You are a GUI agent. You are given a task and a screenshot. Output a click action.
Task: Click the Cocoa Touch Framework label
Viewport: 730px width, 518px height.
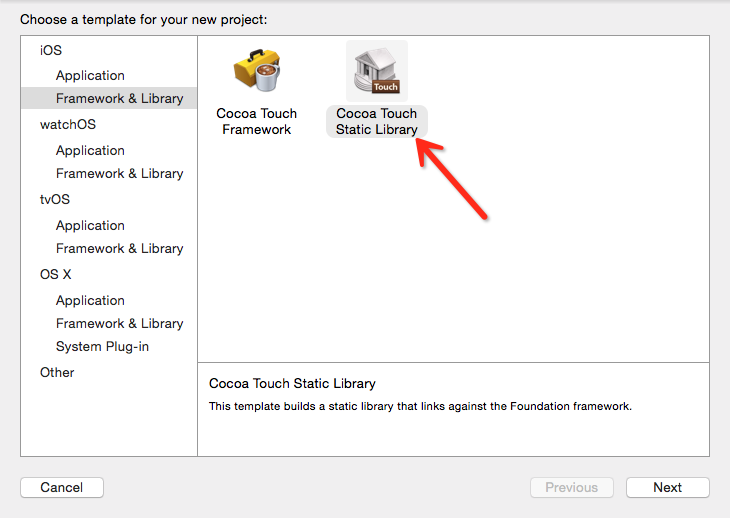[257, 121]
